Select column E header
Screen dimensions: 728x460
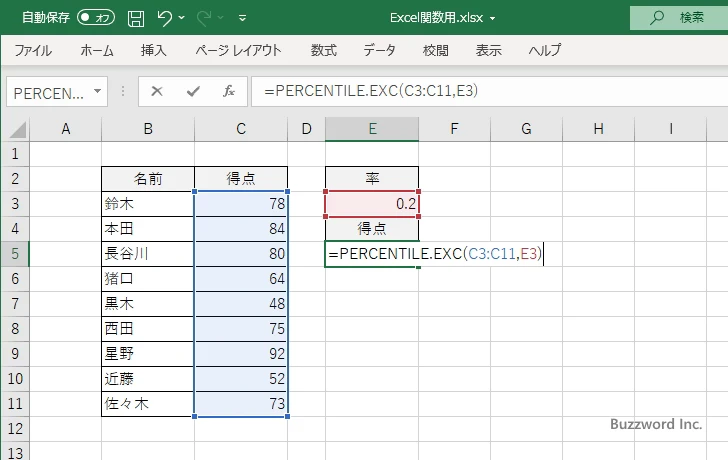tap(372, 129)
